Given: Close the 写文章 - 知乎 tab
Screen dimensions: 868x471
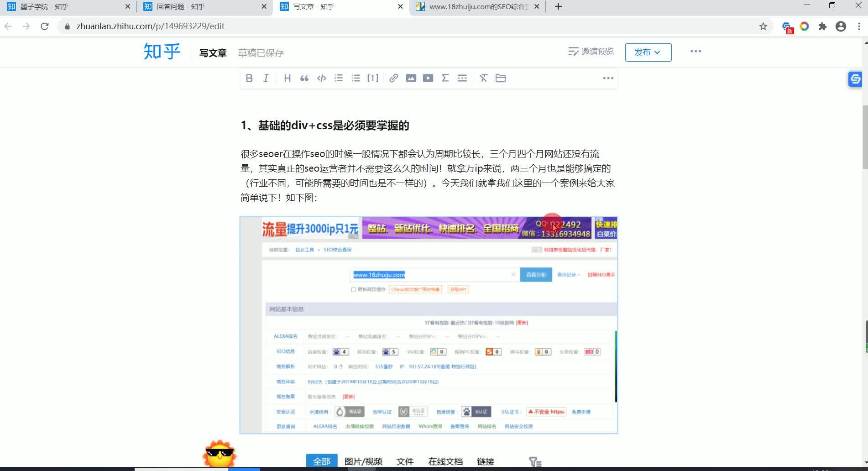Looking at the screenshot, I should click(x=400, y=6).
